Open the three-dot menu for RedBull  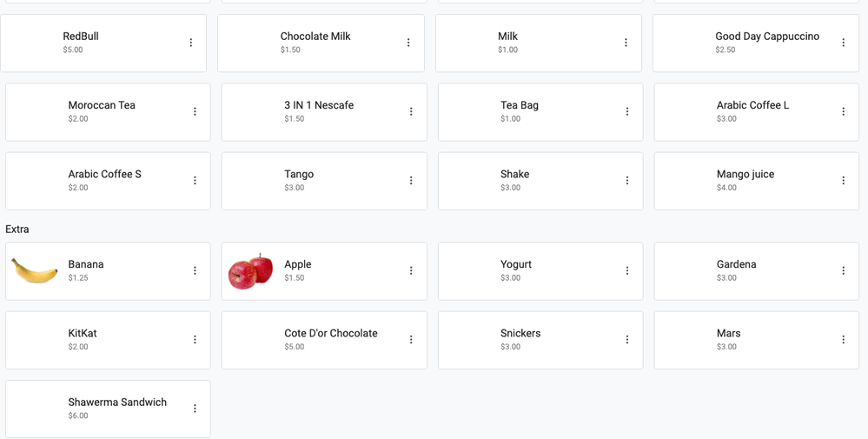click(191, 43)
